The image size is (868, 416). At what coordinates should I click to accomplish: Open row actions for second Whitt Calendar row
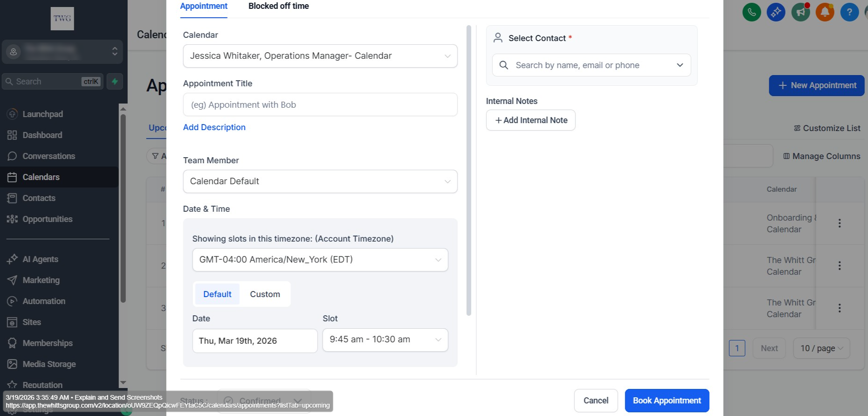click(840, 266)
